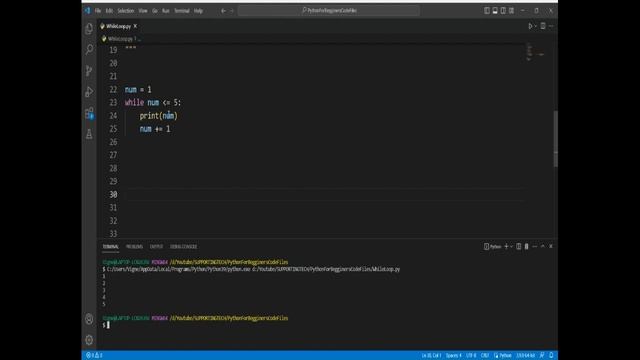Open the Search view in activity bar
Viewport: 640px width, 360px height.
coord(89,50)
